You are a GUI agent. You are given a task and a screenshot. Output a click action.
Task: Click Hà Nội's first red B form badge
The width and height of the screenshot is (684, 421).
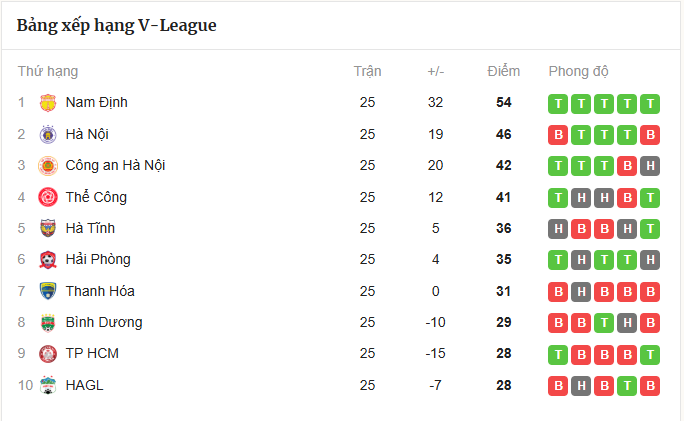click(558, 135)
